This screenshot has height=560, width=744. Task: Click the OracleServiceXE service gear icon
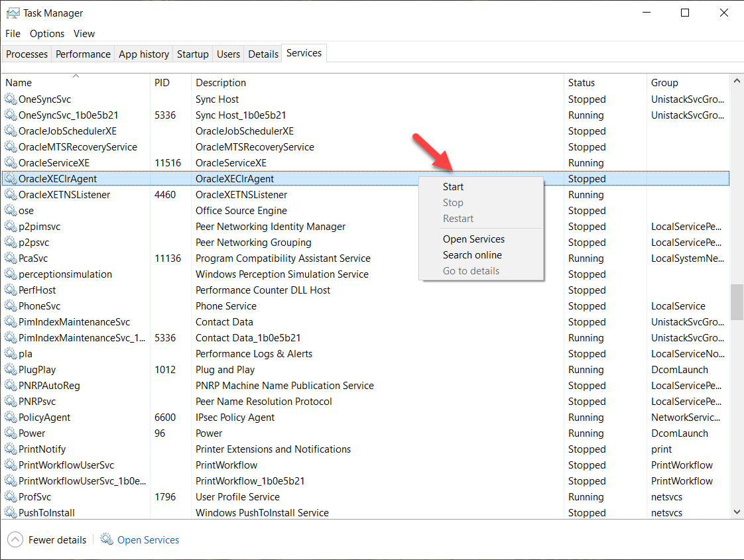pyautogui.click(x=11, y=162)
